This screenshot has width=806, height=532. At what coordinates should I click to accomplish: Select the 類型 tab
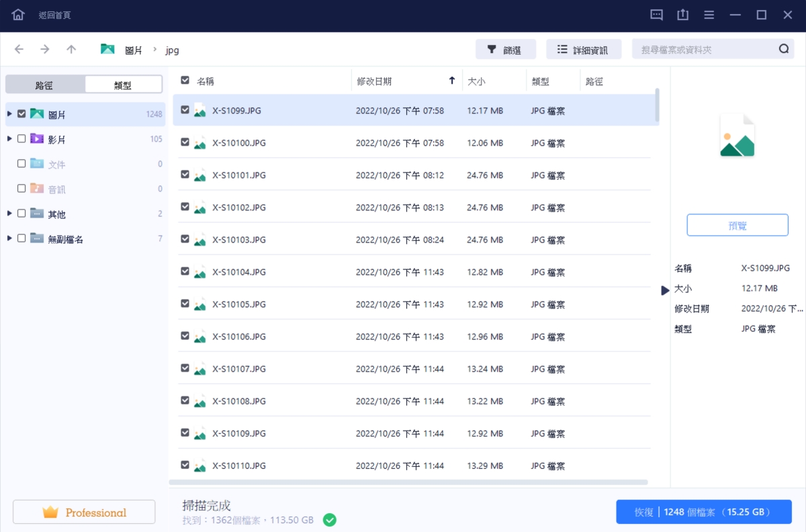123,85
